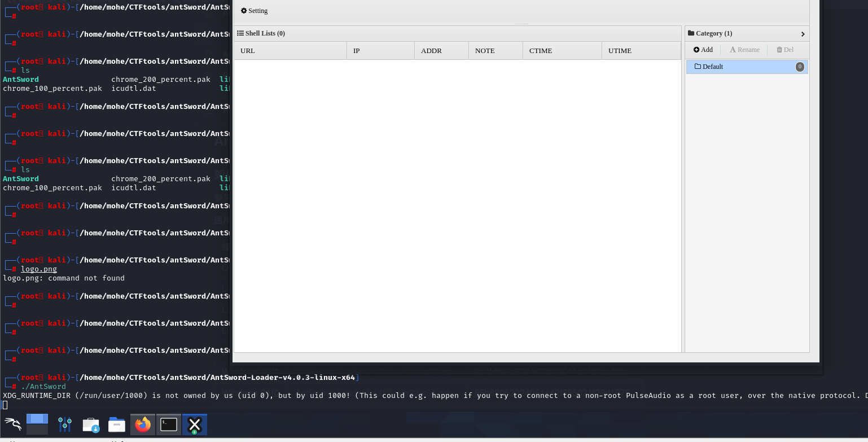
Task: Click the CTIME column header
Action: (x=540, y=50)
